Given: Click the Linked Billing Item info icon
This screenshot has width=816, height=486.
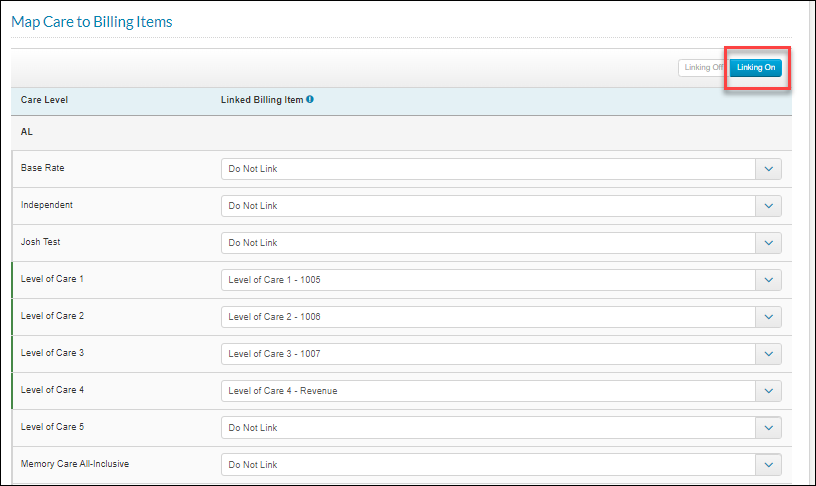Looking at the screenshot, I should [x=310, y=99].
